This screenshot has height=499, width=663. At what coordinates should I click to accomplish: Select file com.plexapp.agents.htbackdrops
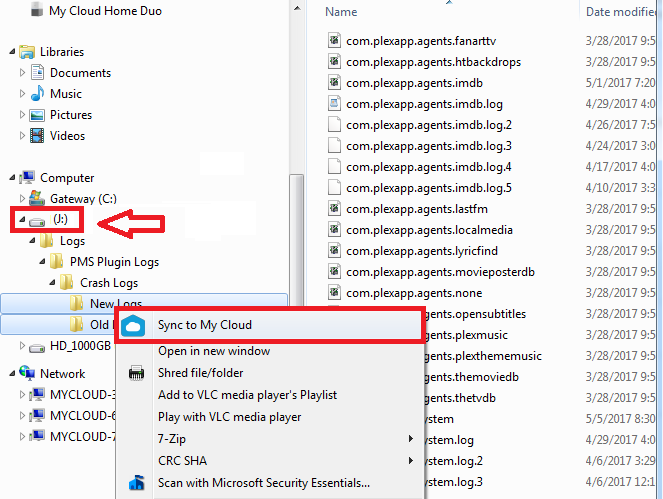tap(433, 62)
